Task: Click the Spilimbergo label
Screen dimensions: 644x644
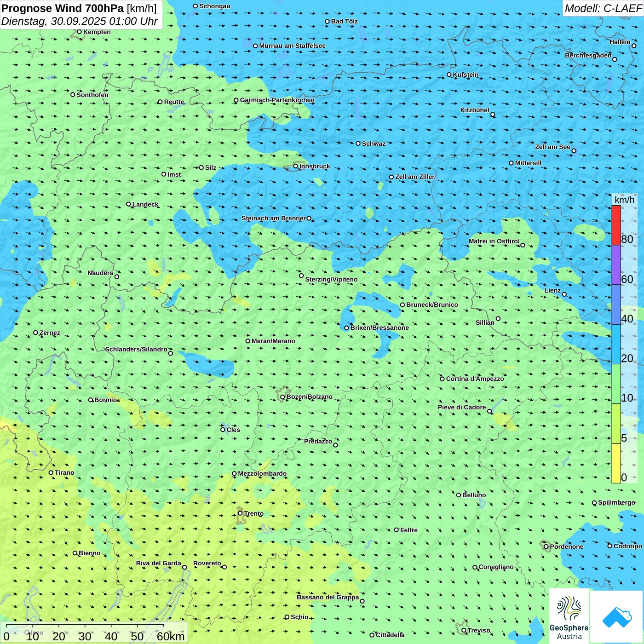Action: pos(616,502)
